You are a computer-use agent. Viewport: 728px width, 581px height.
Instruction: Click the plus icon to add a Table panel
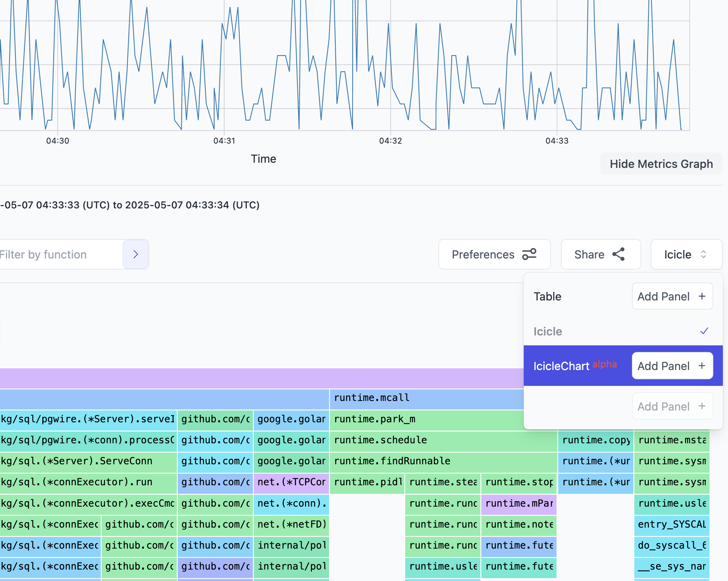702,296
